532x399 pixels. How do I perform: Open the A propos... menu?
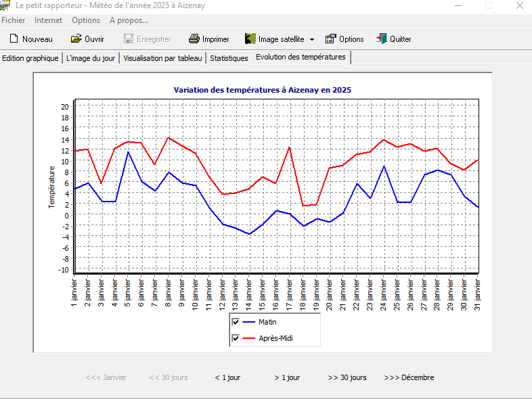[129, 20]
